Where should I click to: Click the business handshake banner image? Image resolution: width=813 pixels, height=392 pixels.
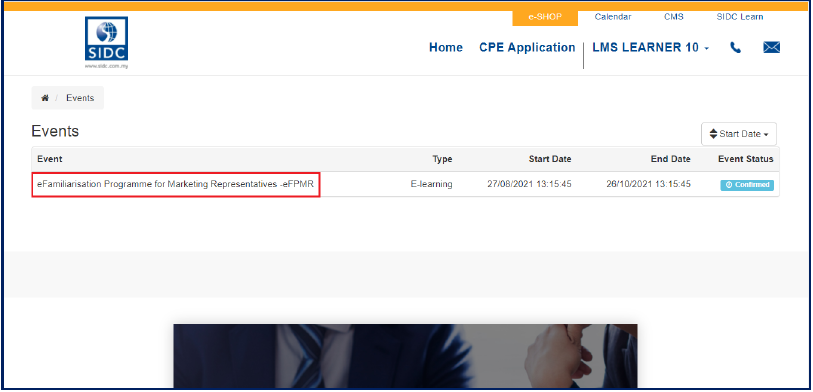click(x=405, y=356)
